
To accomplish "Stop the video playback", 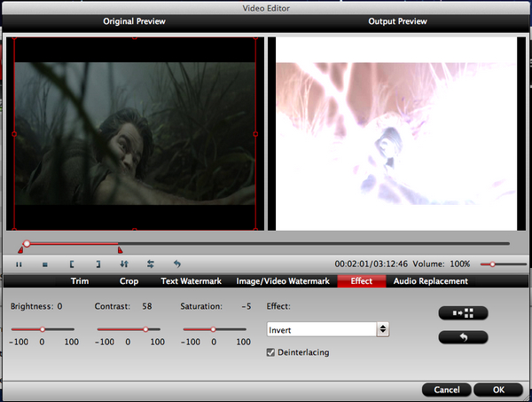I will (45, 264).
